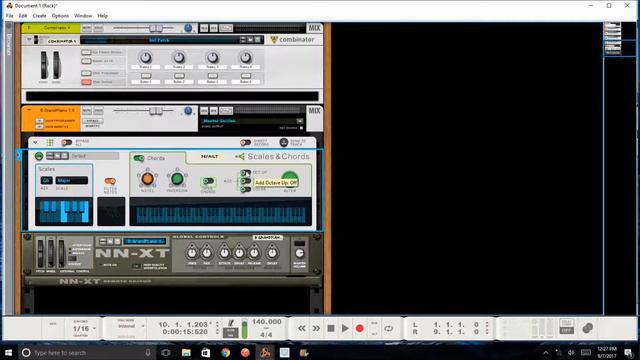Open the Internal sync mode dropdown
Screen dimensions: 640x360
(130, 326)
